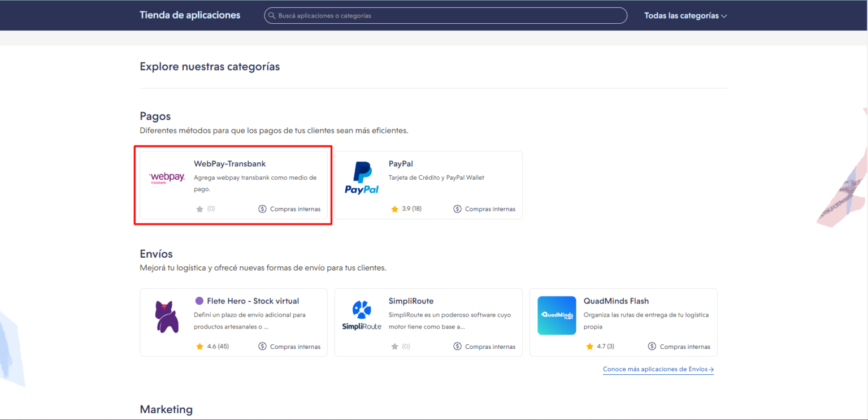Viewport: 868px width, 420px height.
Task: Click the search input field
Action: tap(445, 15)
